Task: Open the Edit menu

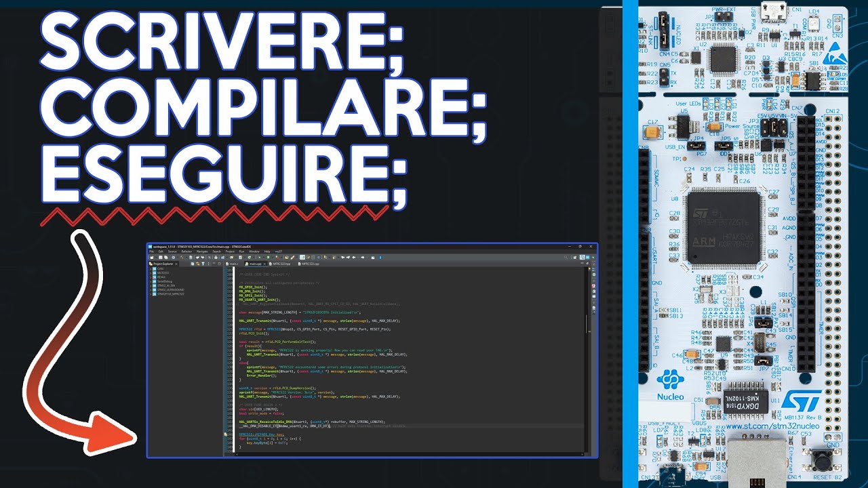Action: 161,251
